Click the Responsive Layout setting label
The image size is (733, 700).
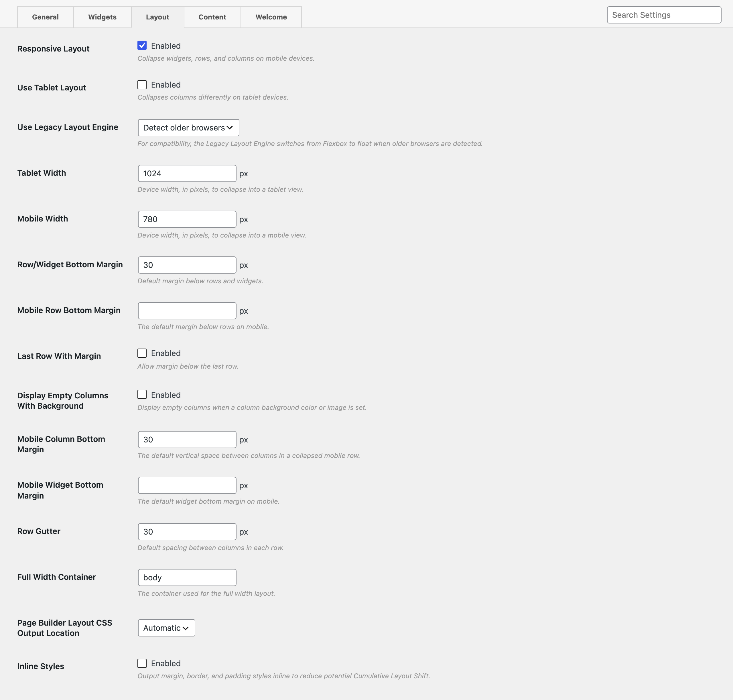53,49
